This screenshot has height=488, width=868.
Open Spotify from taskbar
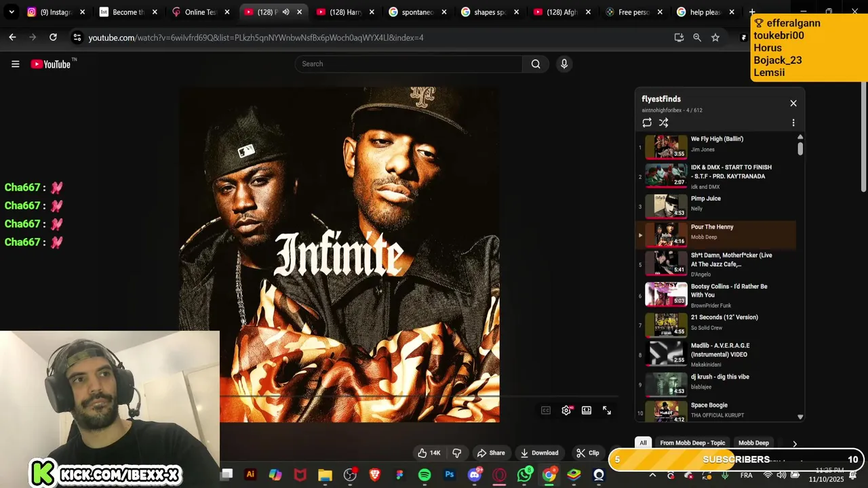pyautogui.click(x=425, y=475)
